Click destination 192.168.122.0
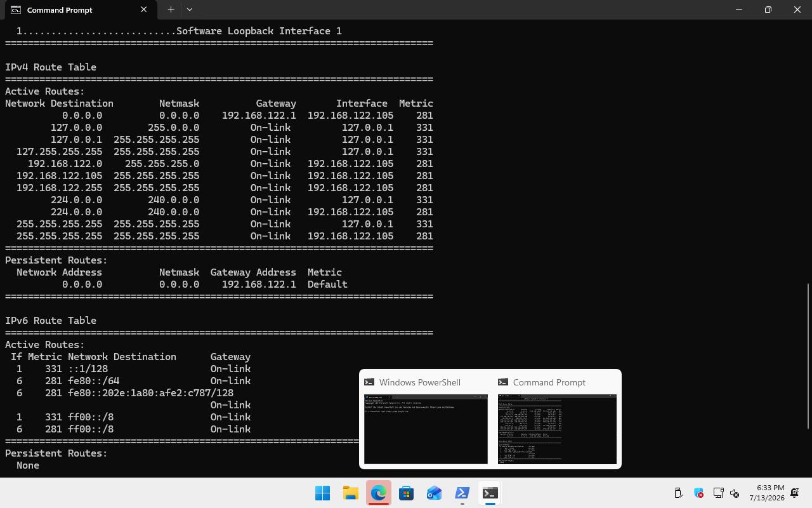Image resolution: width=812 pixels, height=508 pixels. tap(65, 164)
